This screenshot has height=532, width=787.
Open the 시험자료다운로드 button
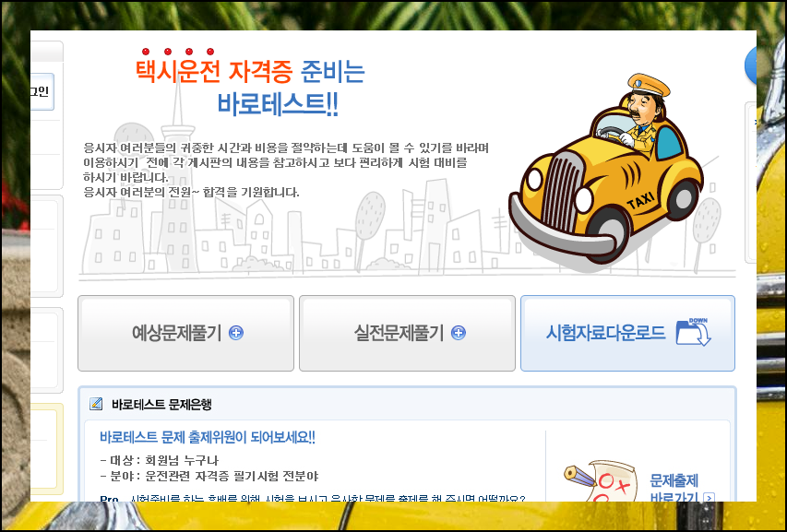tap(628, 334)
